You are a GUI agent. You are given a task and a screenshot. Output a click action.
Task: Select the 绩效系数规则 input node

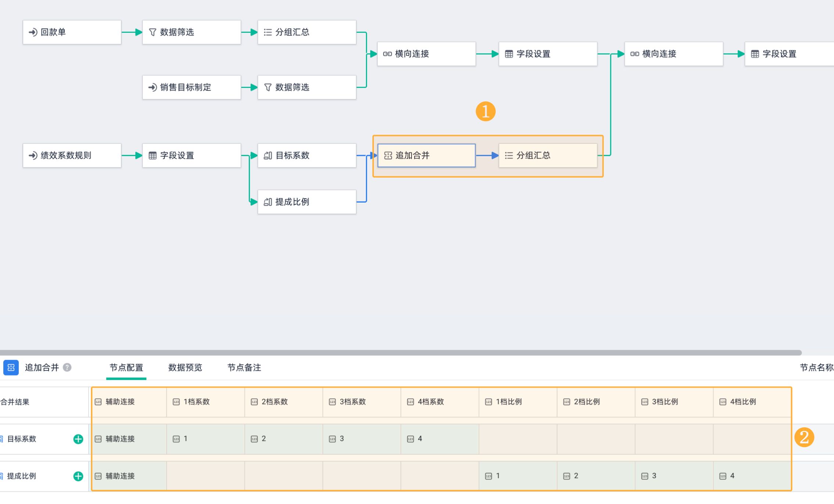pyautogui.click(x=72, y=156)
